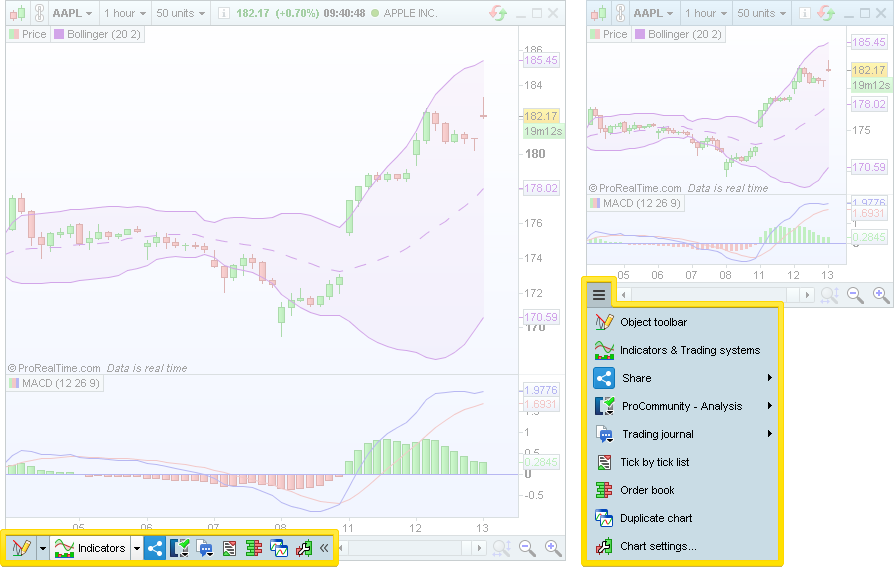Zoom in on the main chart
This screenshot has width=894, height=567.
552,548
